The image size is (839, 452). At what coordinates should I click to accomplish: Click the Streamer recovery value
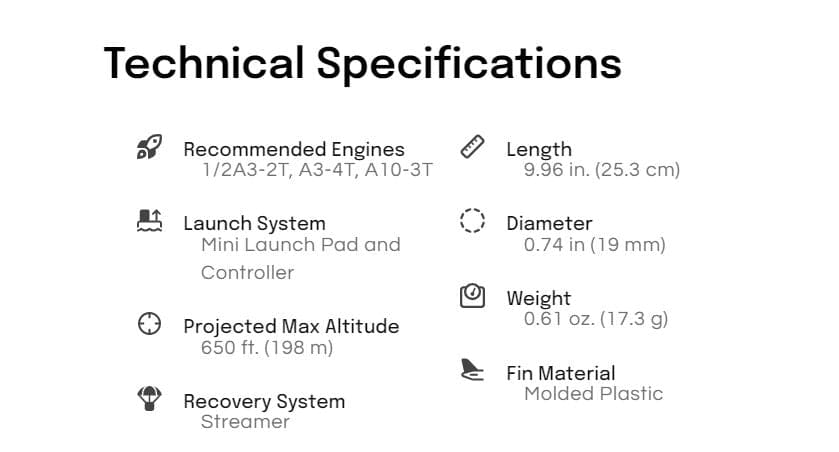245,422
